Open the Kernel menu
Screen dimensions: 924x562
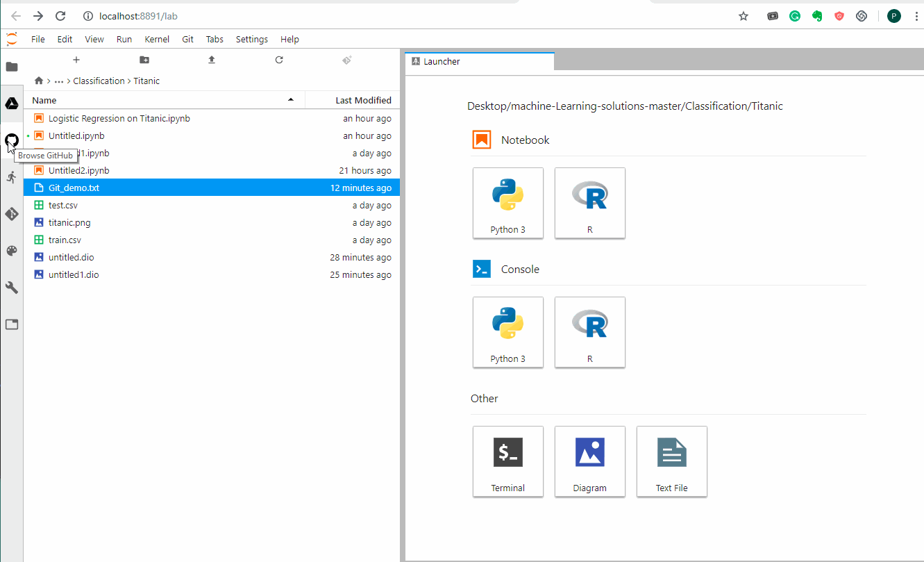[x=157, y=40]
